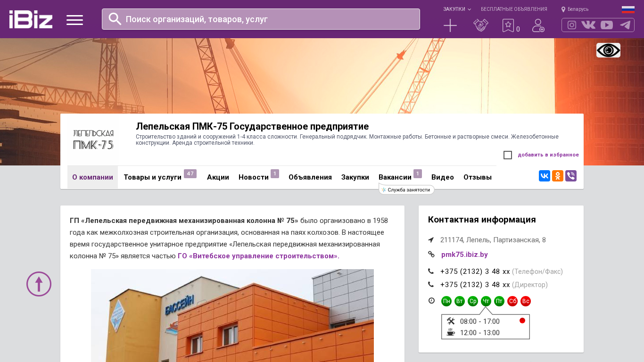The width and height of the screenshot is (644, 362).
Task: Click the lunch break '12:00 - 13:00'
Action: [x=480, y=333]
